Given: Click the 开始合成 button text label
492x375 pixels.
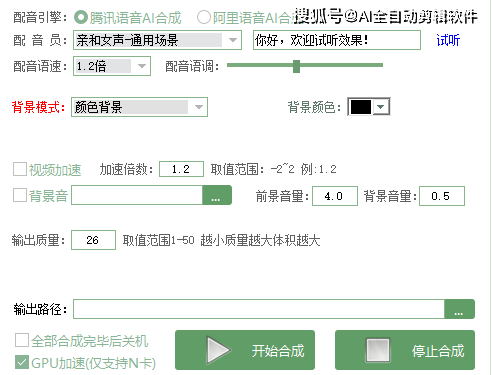Looking at the screenshot, I should (278, 351).
